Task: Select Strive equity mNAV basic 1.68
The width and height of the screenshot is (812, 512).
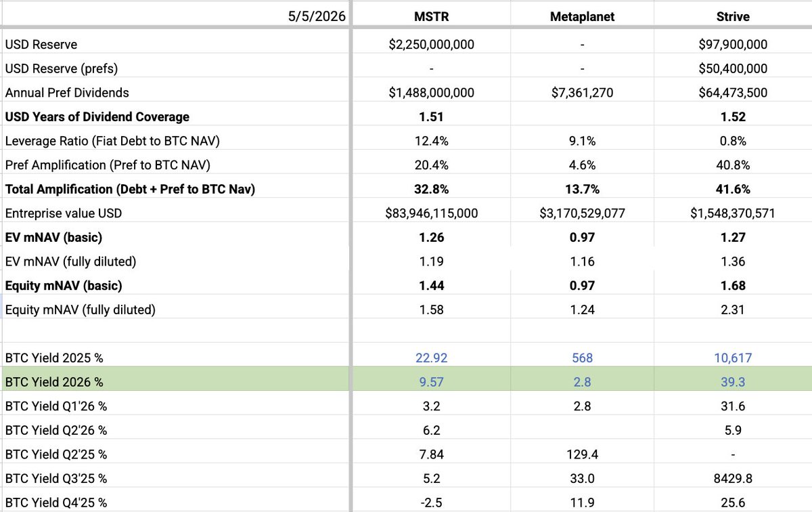Action: click(733, 286)
